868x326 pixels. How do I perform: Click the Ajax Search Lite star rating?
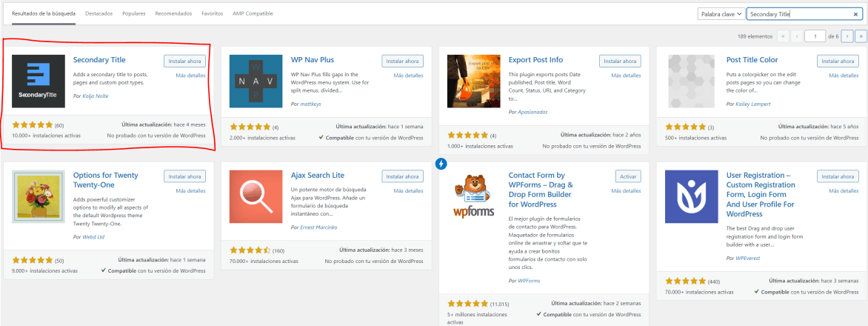(250, 250)
